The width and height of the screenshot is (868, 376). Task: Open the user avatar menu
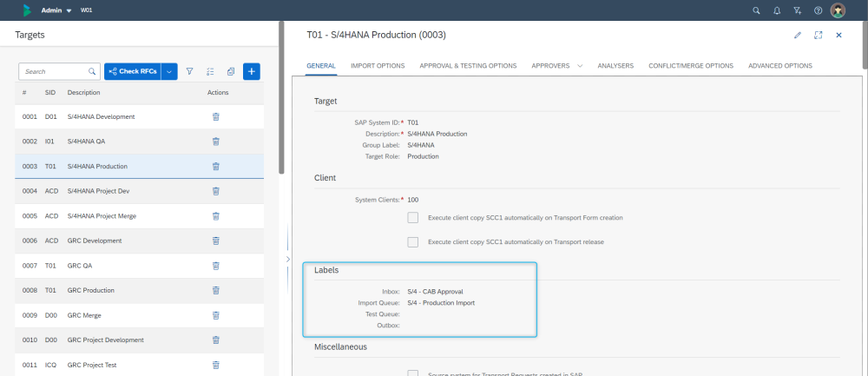point(838,10)
